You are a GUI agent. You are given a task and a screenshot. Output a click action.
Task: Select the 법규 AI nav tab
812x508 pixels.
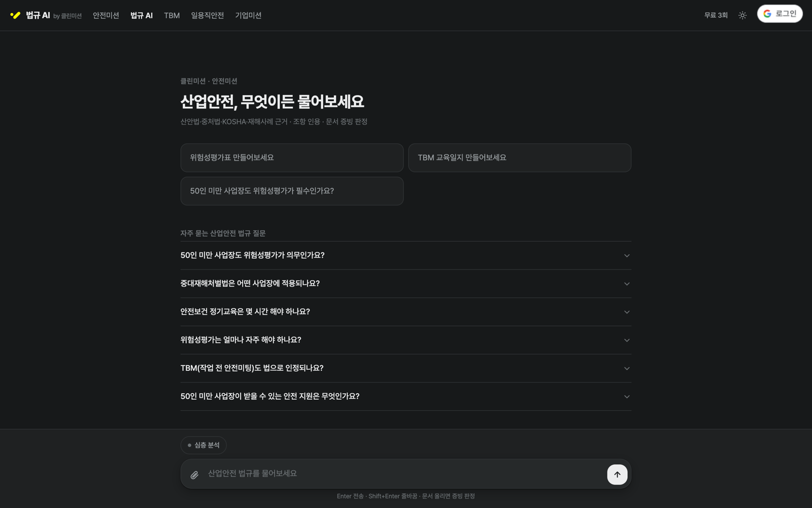click(x=142, y=15)
